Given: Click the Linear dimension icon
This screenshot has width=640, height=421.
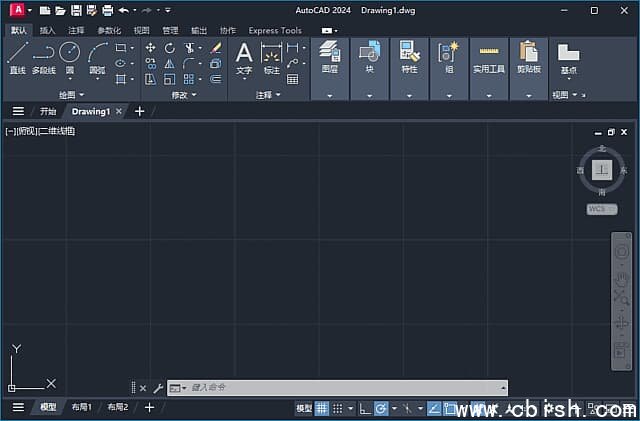Looking at the screenshot, I should point(292,48).
